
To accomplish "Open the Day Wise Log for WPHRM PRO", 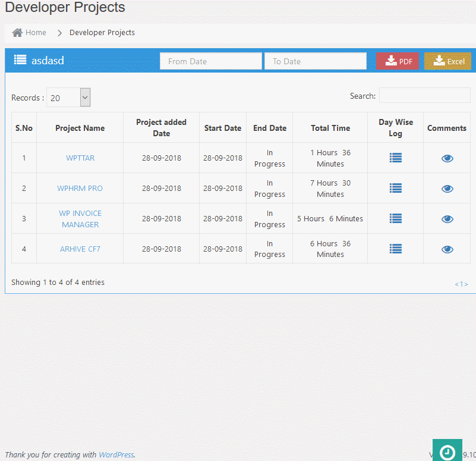I will pos(395,188).
